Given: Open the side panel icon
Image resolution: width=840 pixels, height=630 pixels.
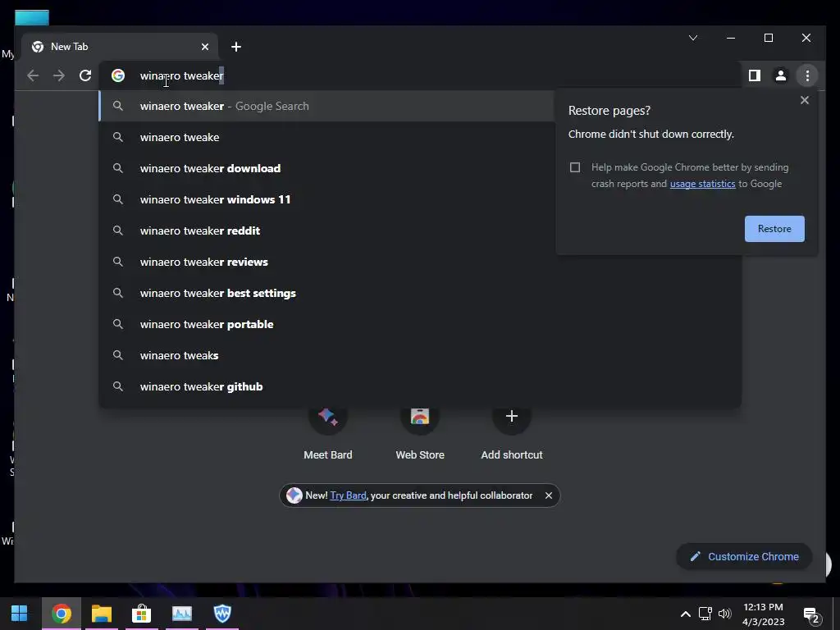Looking at the screenshot, I should [755, 75].
